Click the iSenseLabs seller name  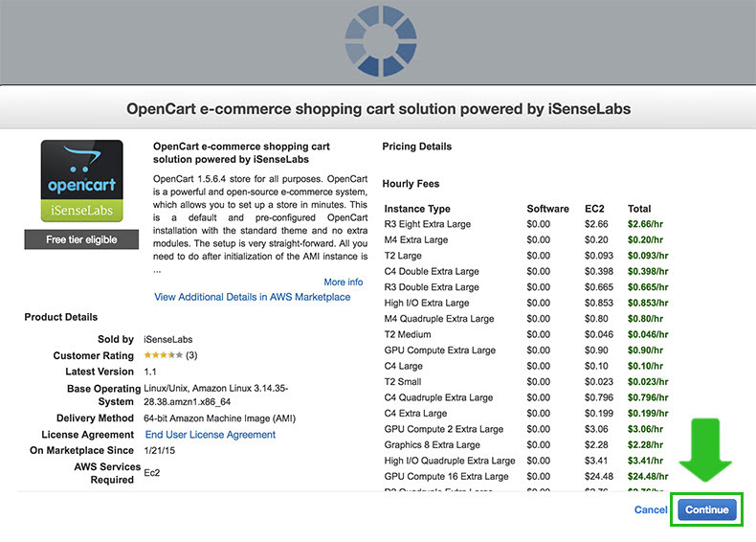point(168,339)
